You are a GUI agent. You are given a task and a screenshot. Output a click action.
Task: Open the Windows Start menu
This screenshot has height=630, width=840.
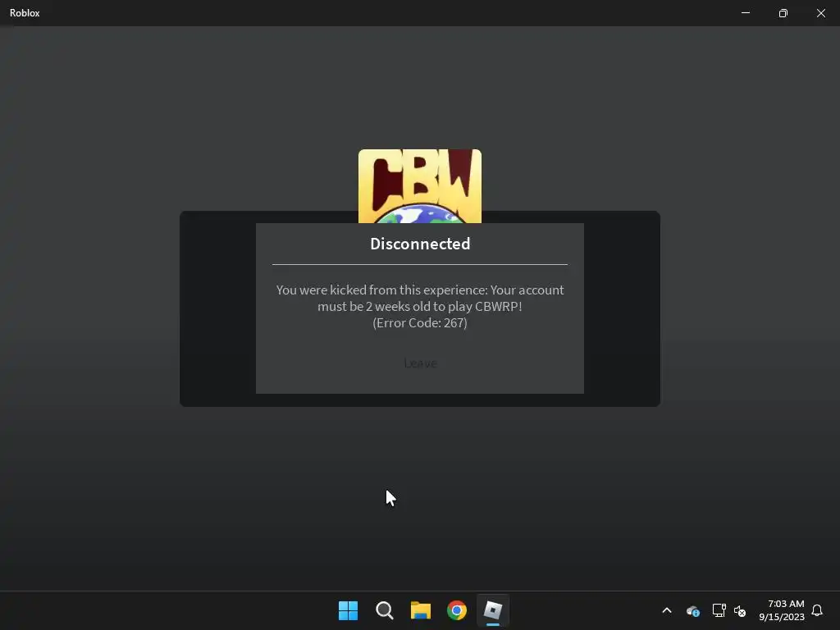coord(348,610)
